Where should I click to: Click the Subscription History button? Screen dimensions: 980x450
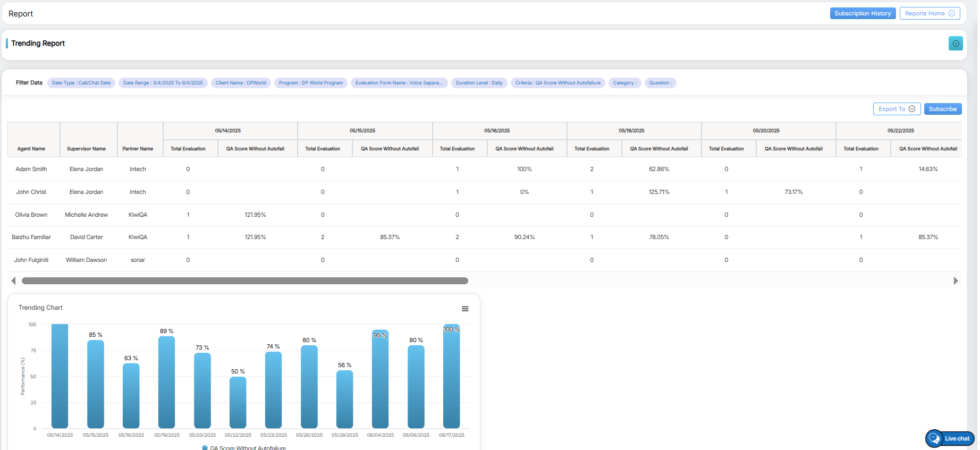pos(863,13)
